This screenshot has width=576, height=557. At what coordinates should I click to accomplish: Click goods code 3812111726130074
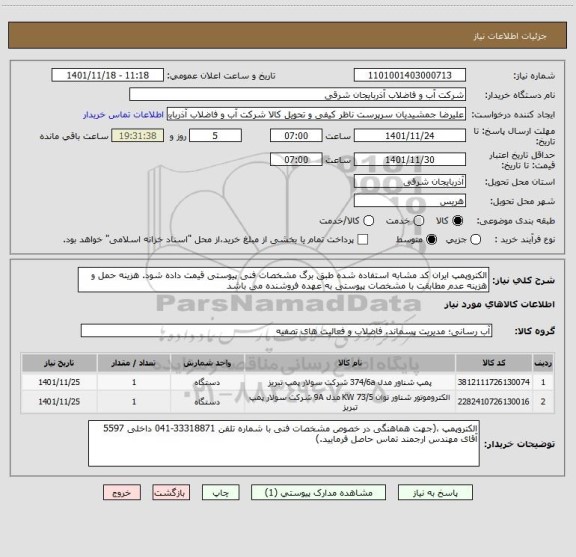[494, 382]
